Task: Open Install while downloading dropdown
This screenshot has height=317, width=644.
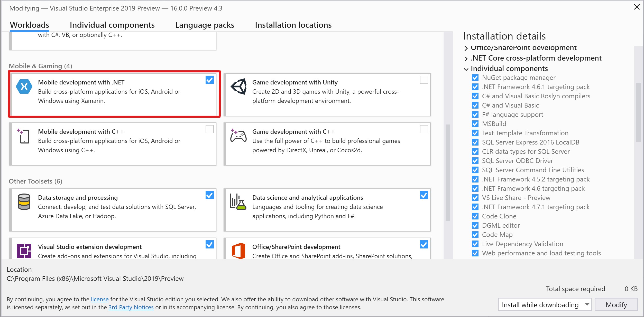Action: [x=545, y=305]
